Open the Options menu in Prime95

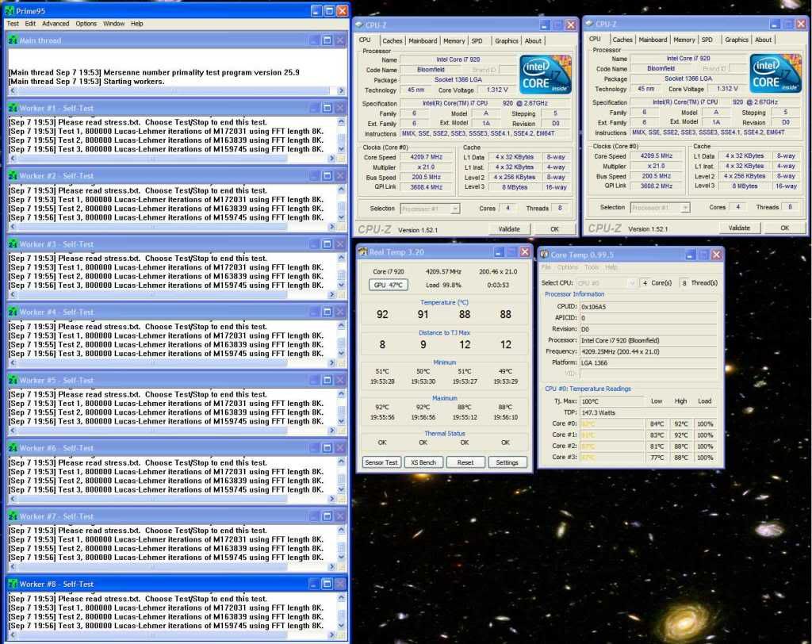click(86, 24)
